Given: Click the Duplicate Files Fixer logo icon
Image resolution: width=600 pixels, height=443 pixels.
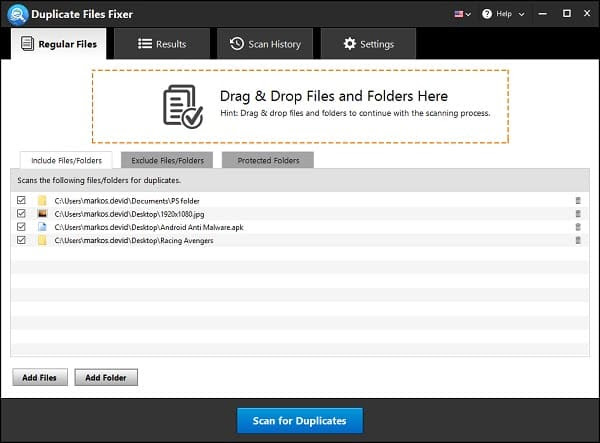Looking at the screenshot, I should tap(18, 14).
